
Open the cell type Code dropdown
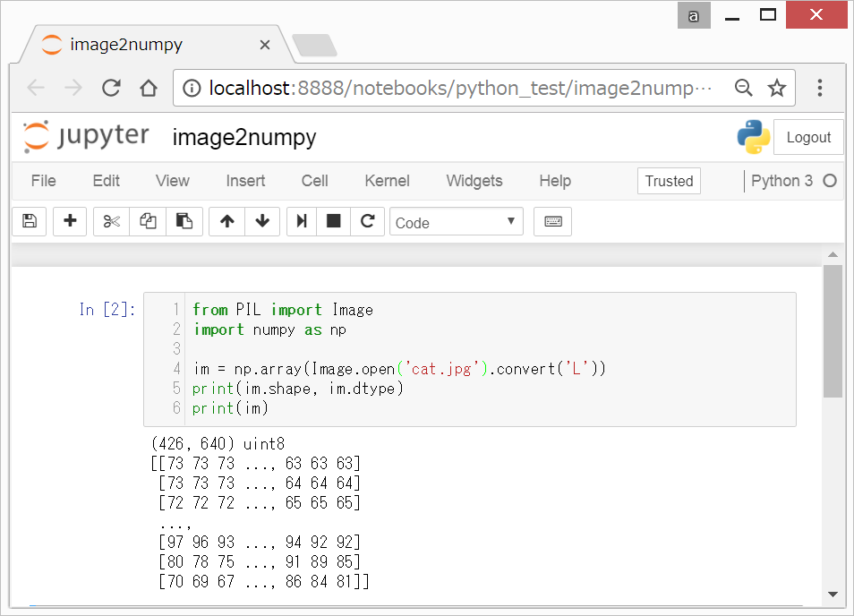pyautogui.click(x=456, y=222)
